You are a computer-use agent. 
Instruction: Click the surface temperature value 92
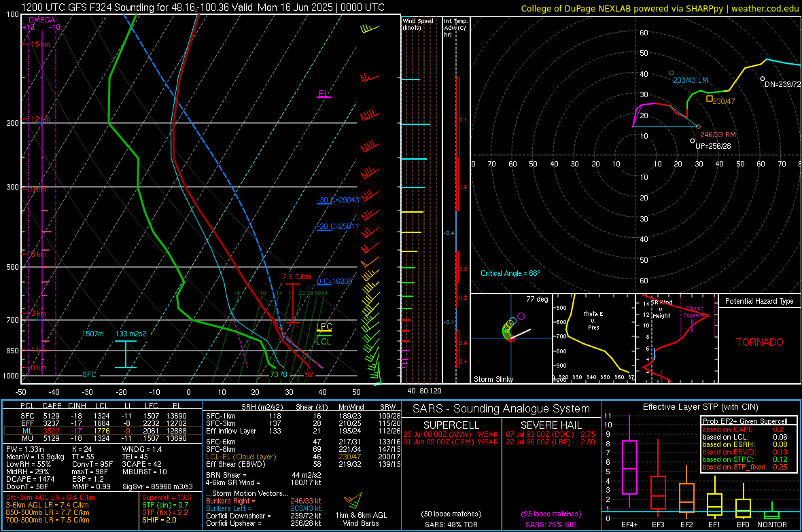[x=309, y=374]
